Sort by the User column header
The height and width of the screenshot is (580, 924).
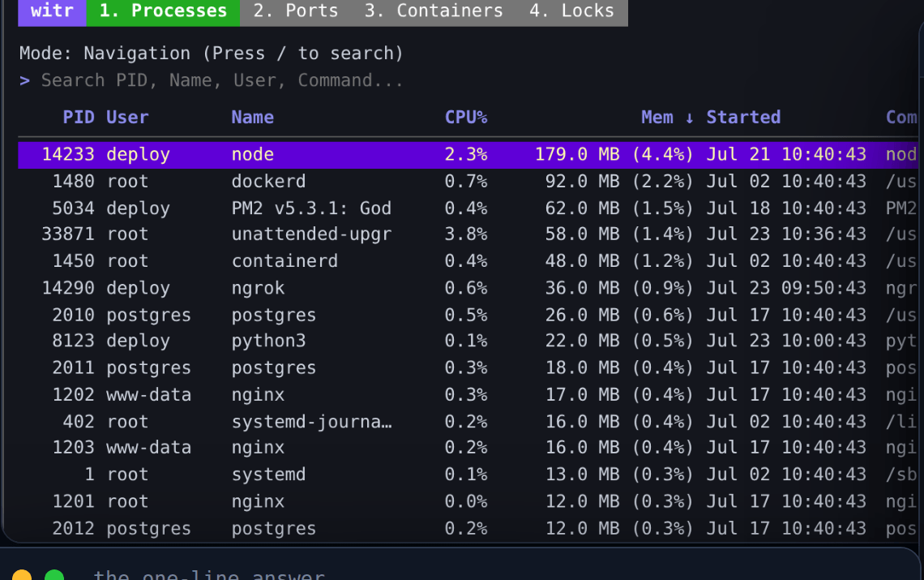127,118
